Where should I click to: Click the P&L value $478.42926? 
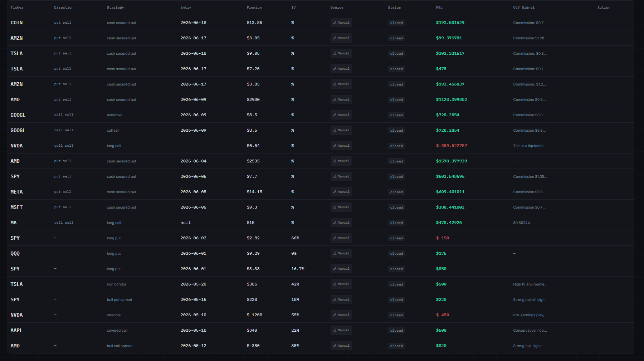point(449,223)
